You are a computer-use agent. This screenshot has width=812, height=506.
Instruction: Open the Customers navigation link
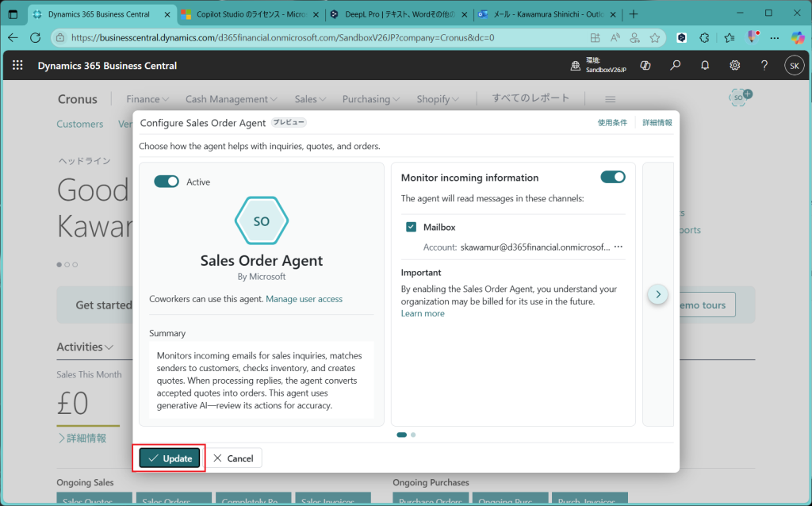pos(80,125)
